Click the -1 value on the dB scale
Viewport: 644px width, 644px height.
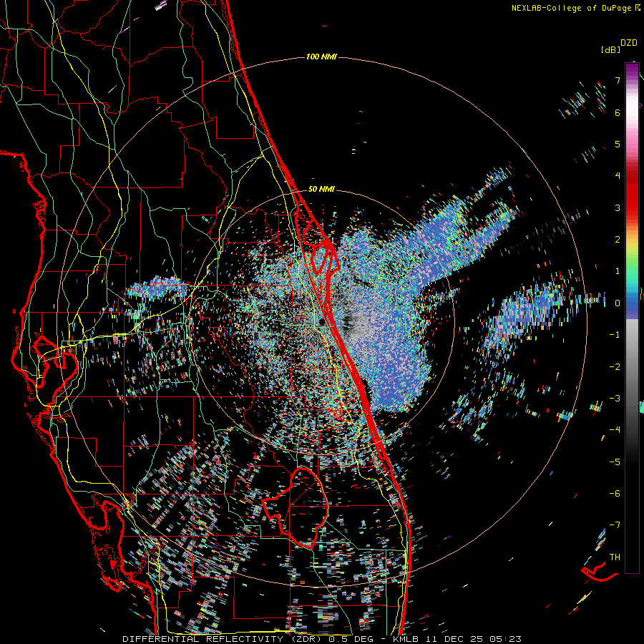click(615, 335)
